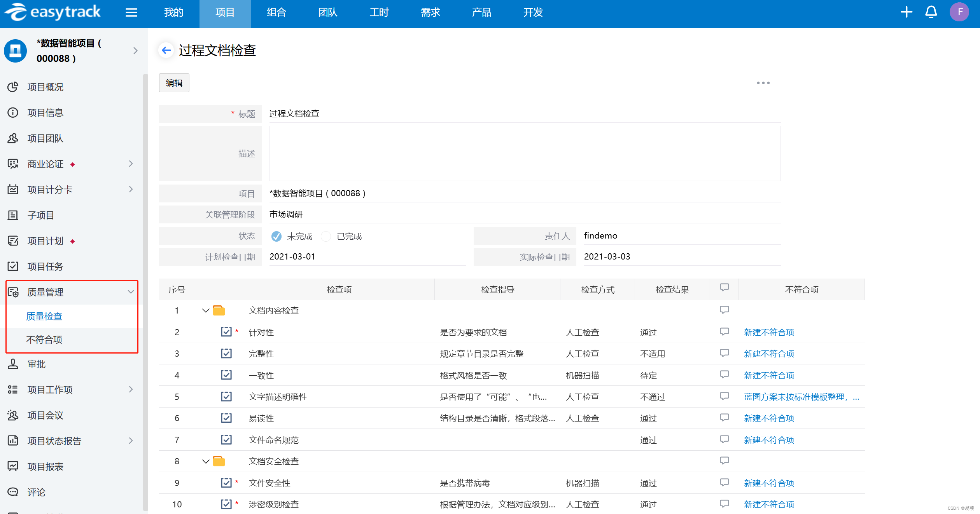
Task: Expand the 商业论证 submenu
Action: [x=131, y=164]
